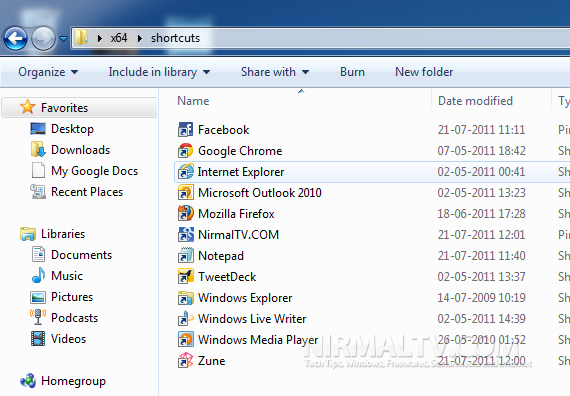The image size is (570, 396).
Task: Select Homegroup in the navigation pane
Action: (x=73, y=381)
